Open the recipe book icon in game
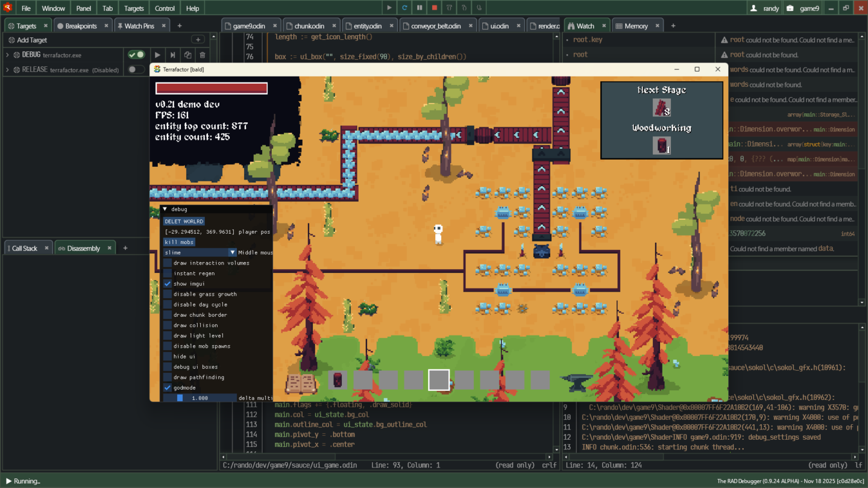Image resolution: width=868 pixels, height=488 pixels. coord(301,382)
